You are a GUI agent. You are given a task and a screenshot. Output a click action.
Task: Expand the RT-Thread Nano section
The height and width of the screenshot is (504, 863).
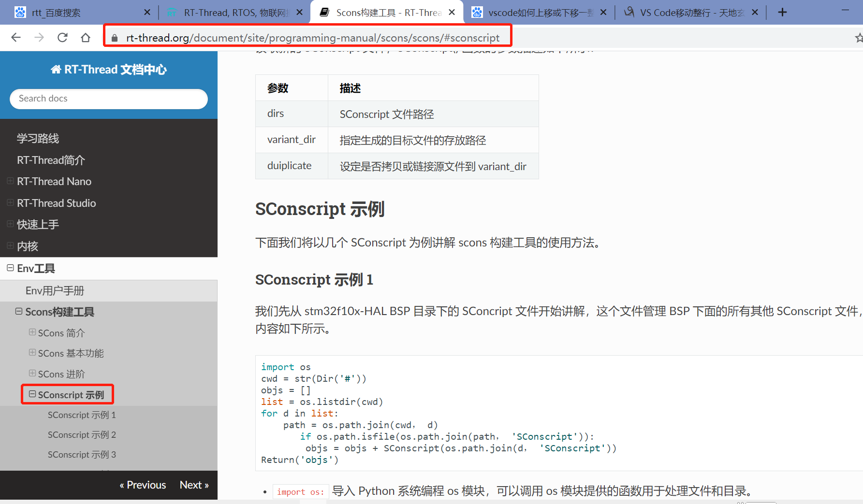10,181
